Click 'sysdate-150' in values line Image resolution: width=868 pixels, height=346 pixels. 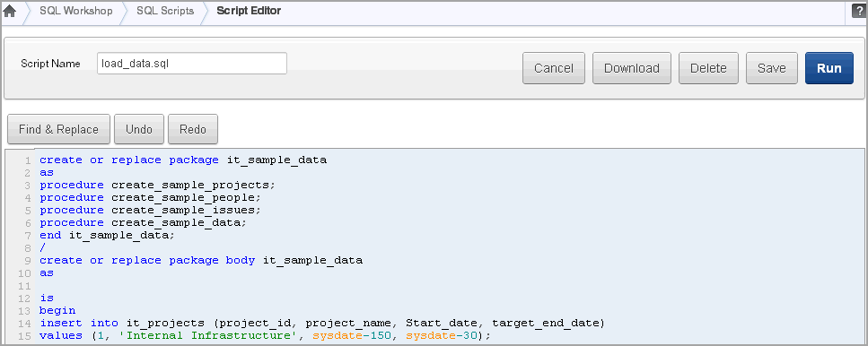coord(352,335)
